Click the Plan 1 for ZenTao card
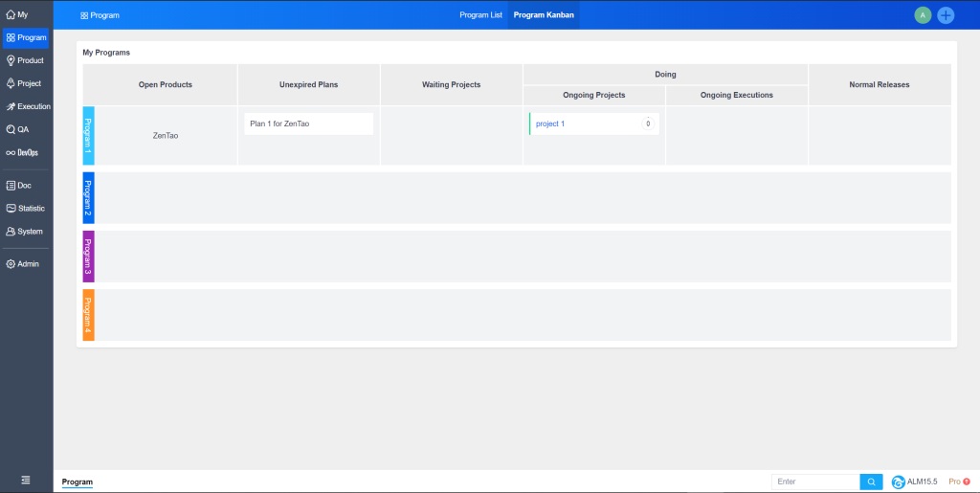This screenshot has height=493, width=980. pyautogui.click(x=308, y=124)
